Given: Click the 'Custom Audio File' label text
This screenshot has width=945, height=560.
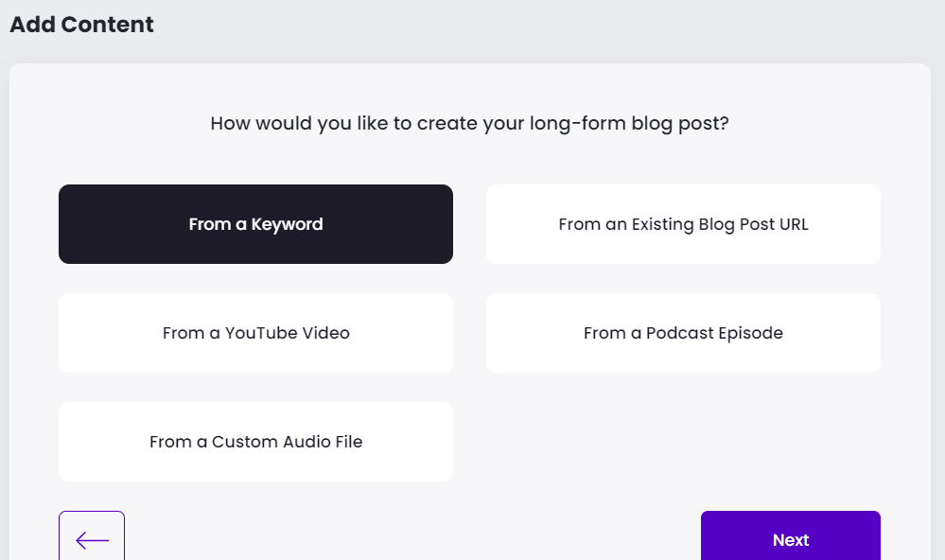Looking at the screenshot, I should point(287,442).
